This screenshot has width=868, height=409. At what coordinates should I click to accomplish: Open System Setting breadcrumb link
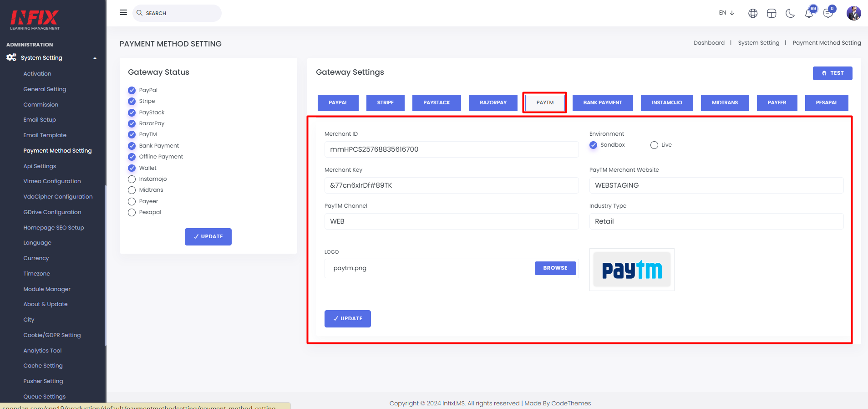pyautogui.click(x=759, y=43)
